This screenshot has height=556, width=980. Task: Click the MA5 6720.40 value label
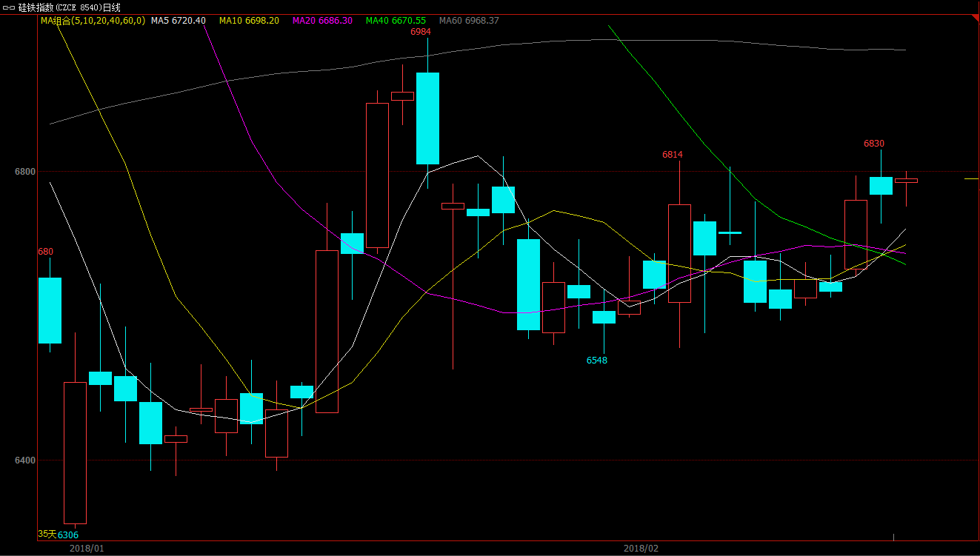click(178, 21)
